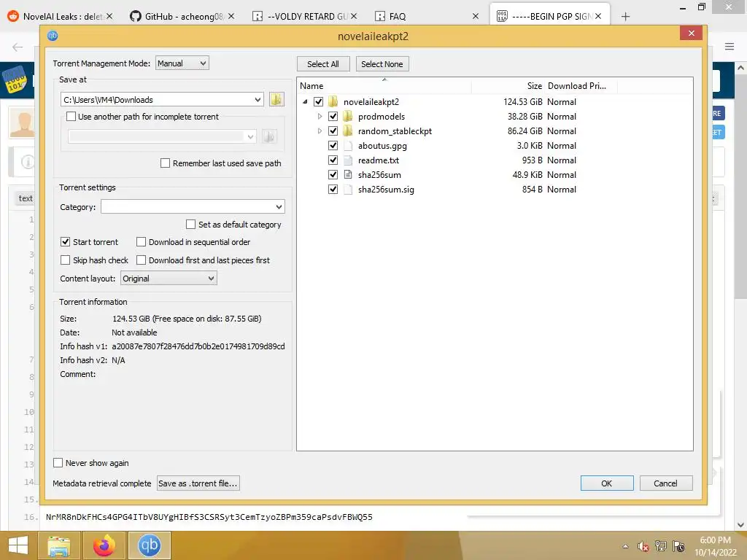
Task: Expand the prodmodels folder
Action: pyautogui.click(x=320, y=116)
